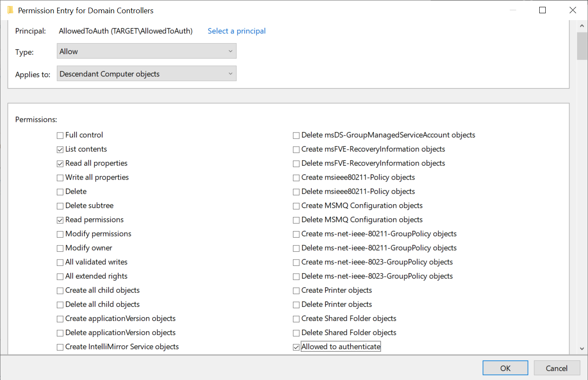The width and height of the screenshot is (588, 380).
Task: Check Delete msFVE-RecoveryInformation objects
Action: (296, 164)
